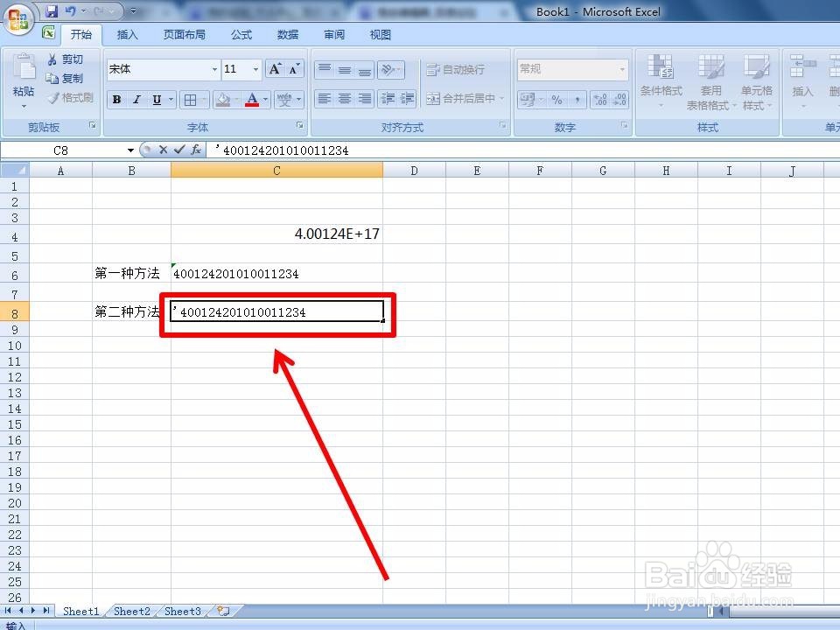Toggle italic formatting
The image size is (840, 630).
(x=136, y=100)
